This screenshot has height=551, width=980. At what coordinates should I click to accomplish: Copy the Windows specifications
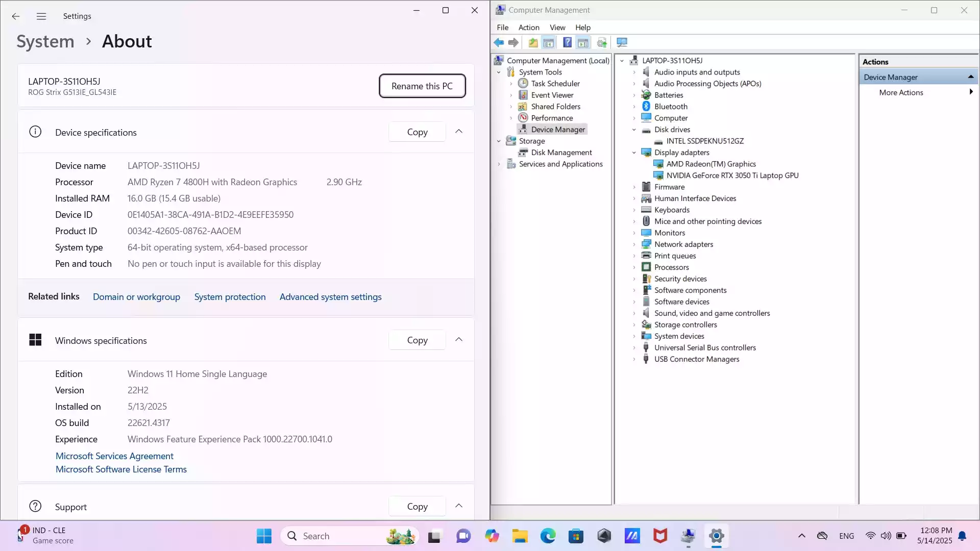(x=417, y=340)
